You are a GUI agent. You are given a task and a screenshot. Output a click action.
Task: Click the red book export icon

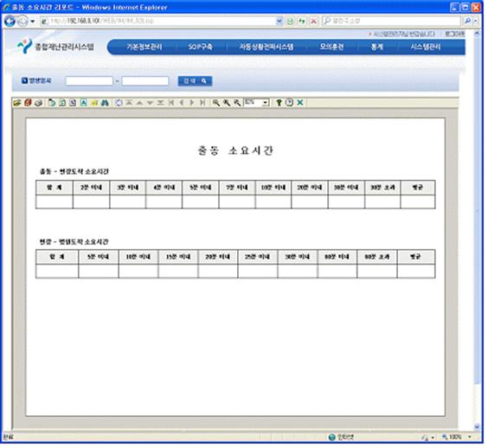(x=28, y=103)
